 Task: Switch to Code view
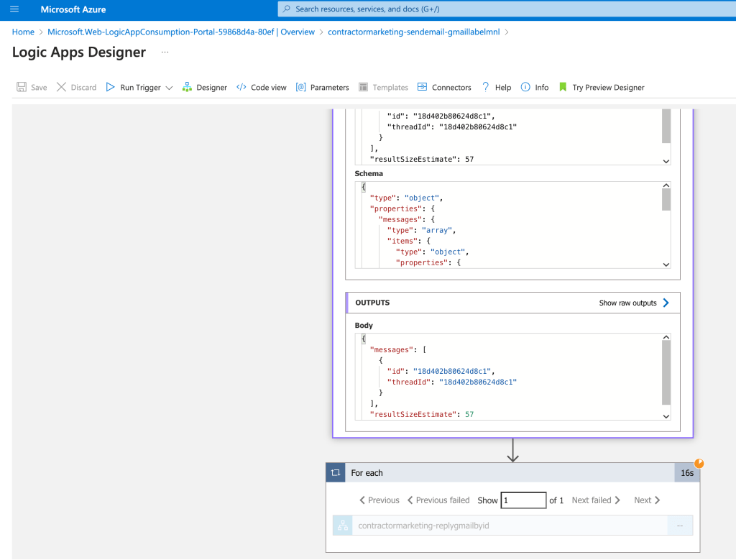262,87
